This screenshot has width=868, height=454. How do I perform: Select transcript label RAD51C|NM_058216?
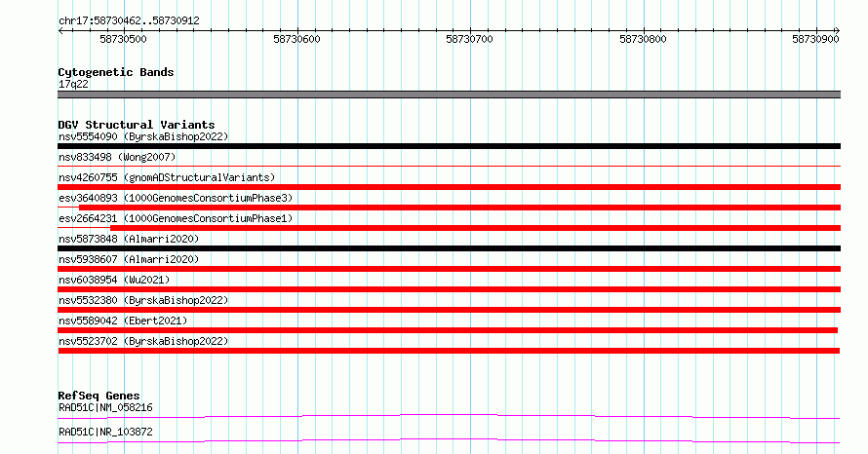tap(105, 407)
